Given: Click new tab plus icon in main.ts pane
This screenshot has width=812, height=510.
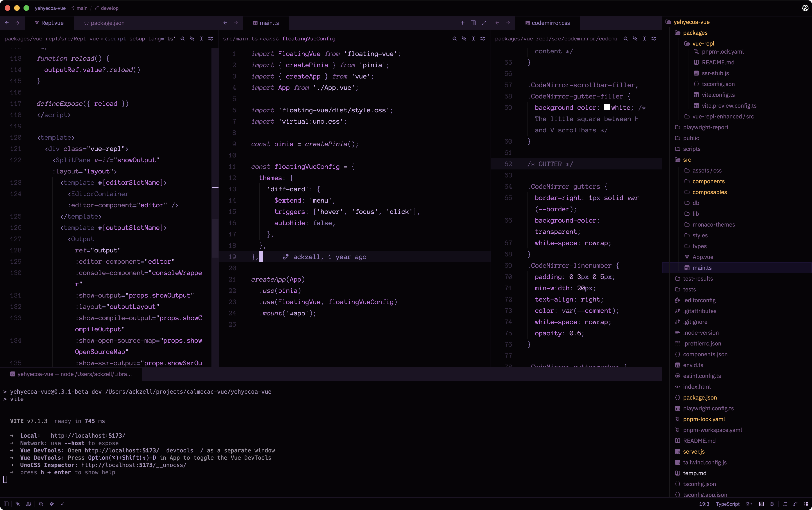Looking at the screenshot, I should click(463, 23).
